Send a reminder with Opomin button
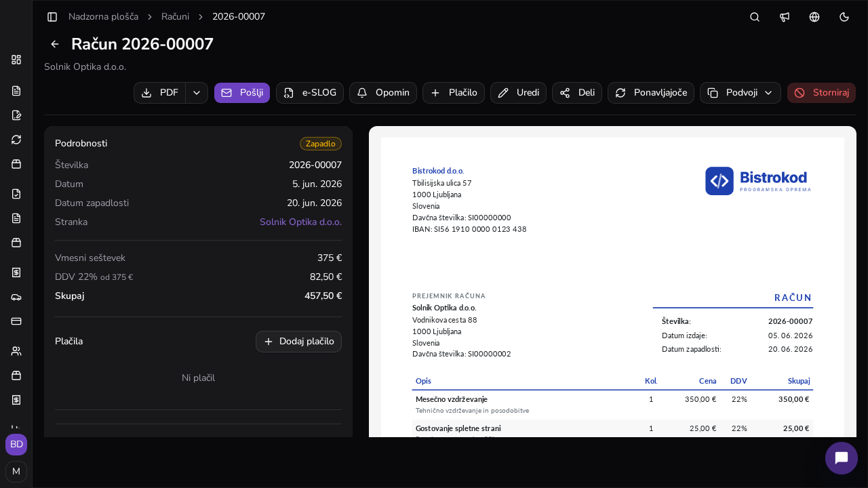Viewport: 868px width, 488px height. click(x=383, y=93)
